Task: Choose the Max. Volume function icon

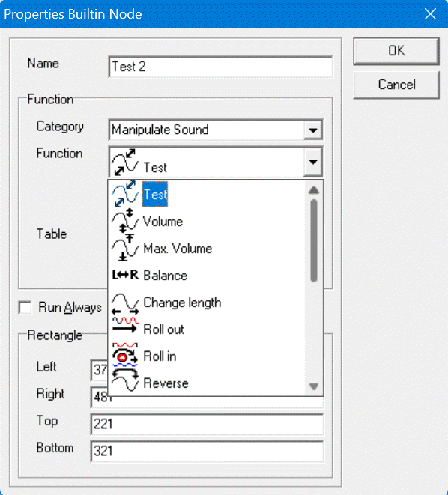Action: [x=125, y=248]
